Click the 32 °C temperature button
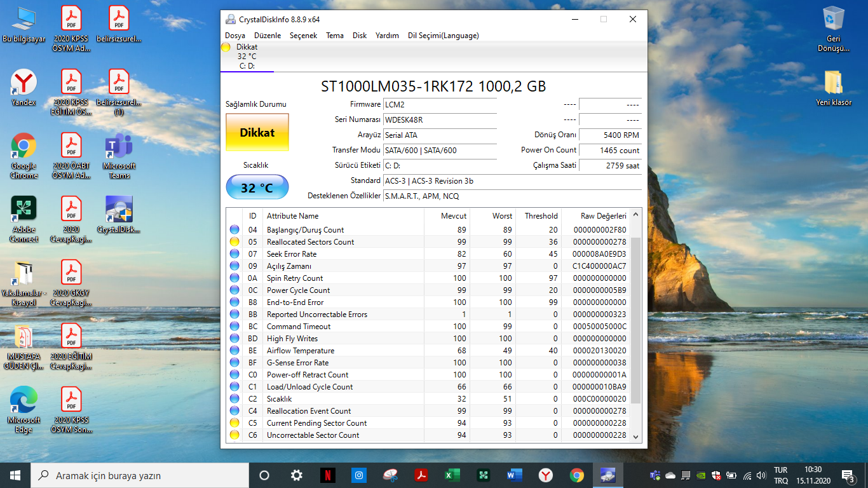Screen dimensions: 868x488 coord(257,187)
